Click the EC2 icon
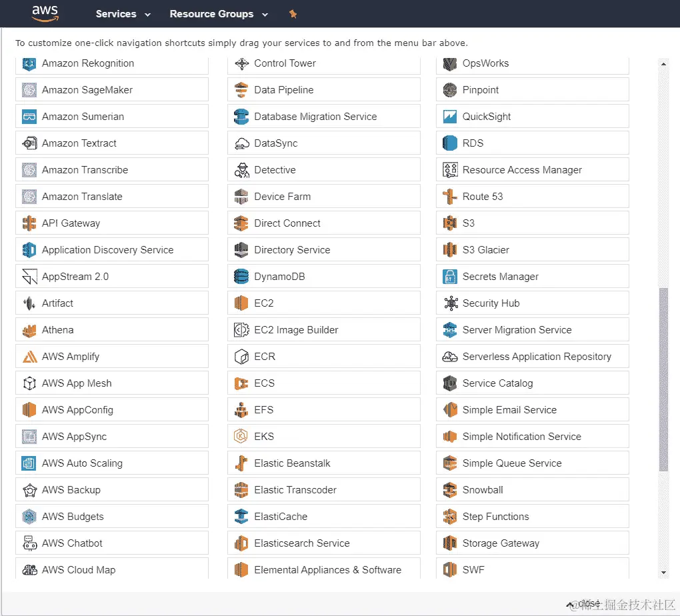 coord(241,303)
